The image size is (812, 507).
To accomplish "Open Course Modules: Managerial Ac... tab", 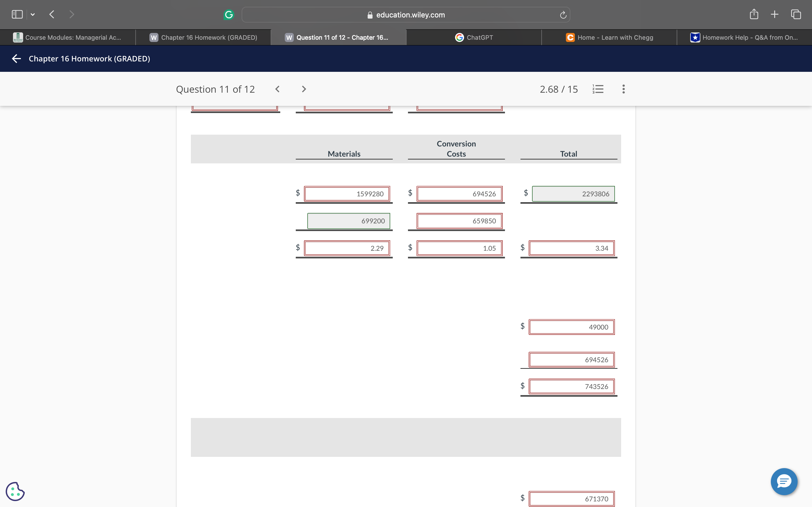I will (68, 37).
